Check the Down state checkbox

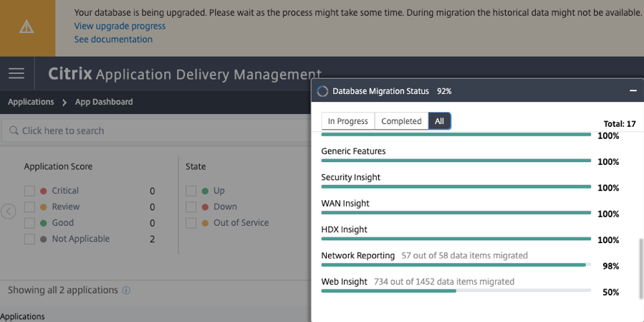pos(191,207)
